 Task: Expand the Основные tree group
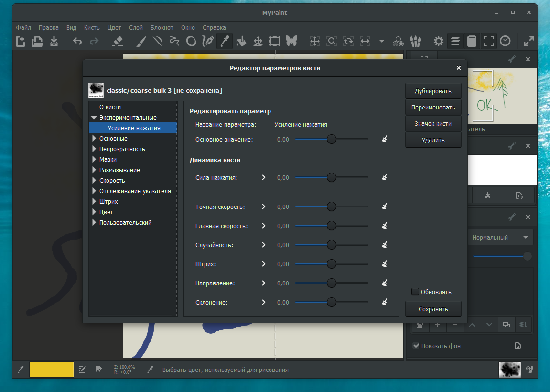point(94,138)
